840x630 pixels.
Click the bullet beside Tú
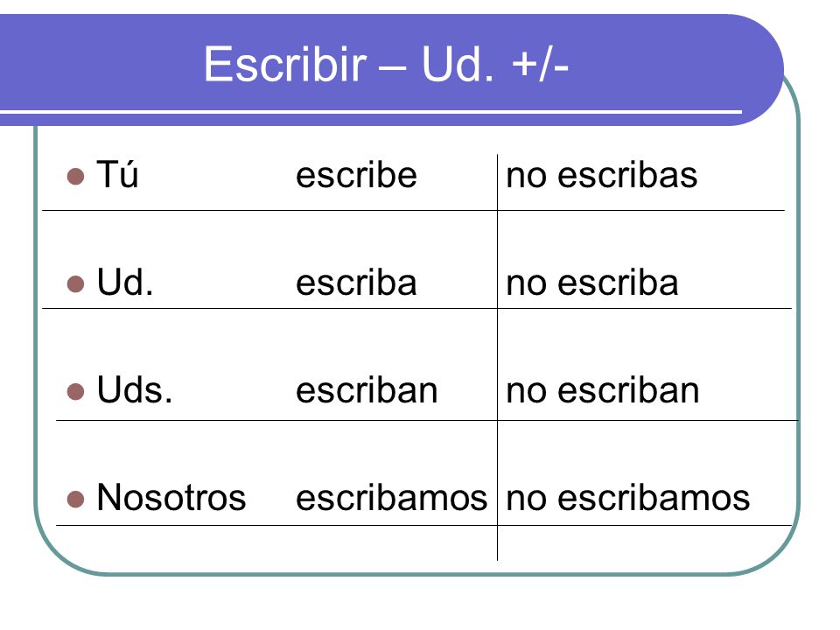(75, 176)
